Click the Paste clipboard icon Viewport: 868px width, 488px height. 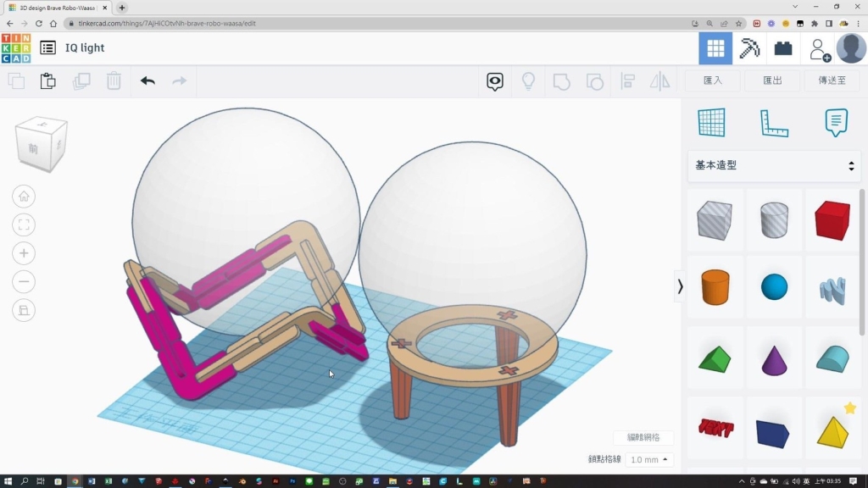(x=48, y=81)
